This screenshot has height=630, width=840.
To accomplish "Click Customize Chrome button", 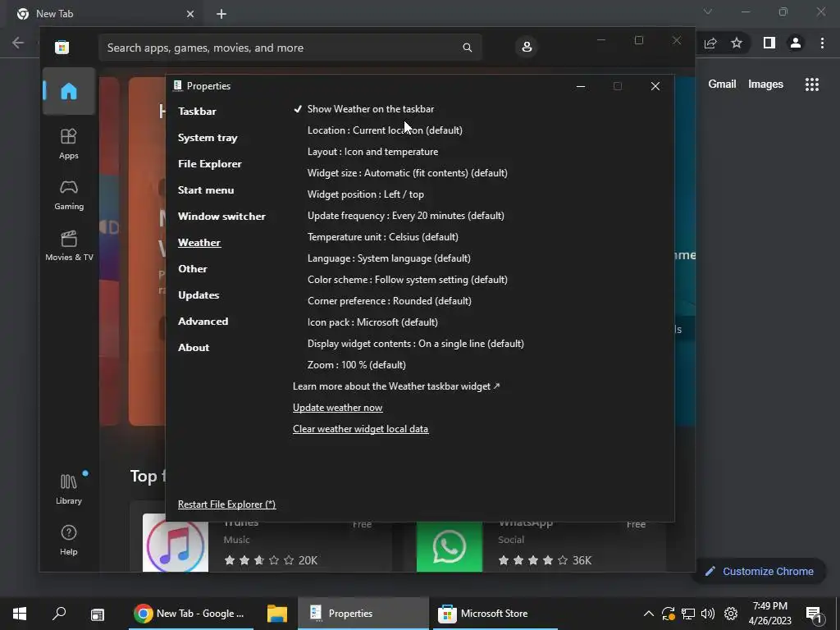I will [759, 571].
